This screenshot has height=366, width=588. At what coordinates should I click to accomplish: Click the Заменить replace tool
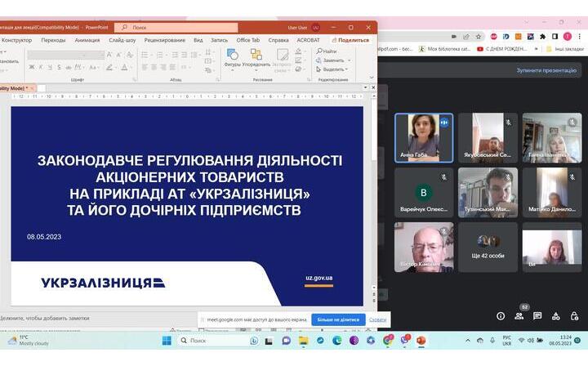click(x=331, y=60)
